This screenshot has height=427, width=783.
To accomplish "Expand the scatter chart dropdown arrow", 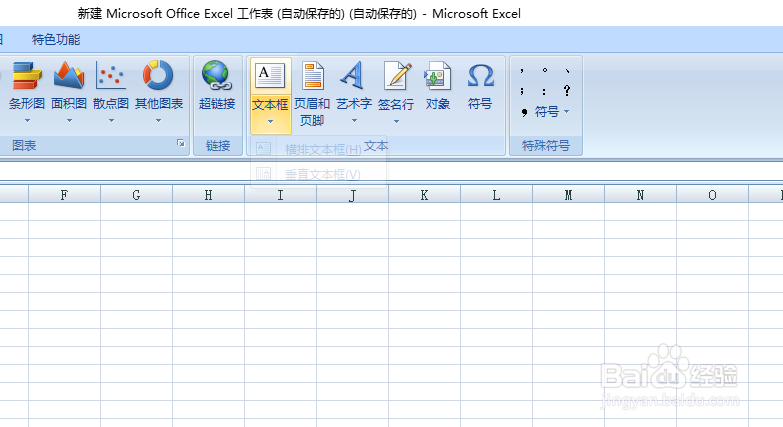I will 111,120.
